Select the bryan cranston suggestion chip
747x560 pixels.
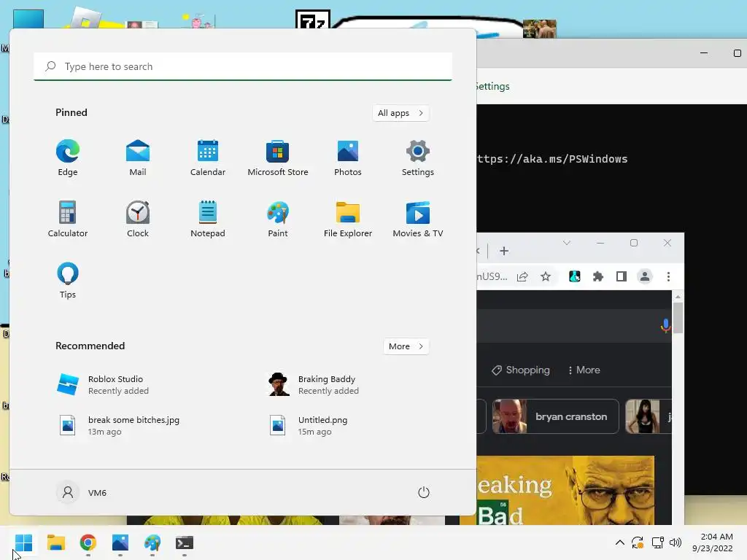tap(555, 416)
